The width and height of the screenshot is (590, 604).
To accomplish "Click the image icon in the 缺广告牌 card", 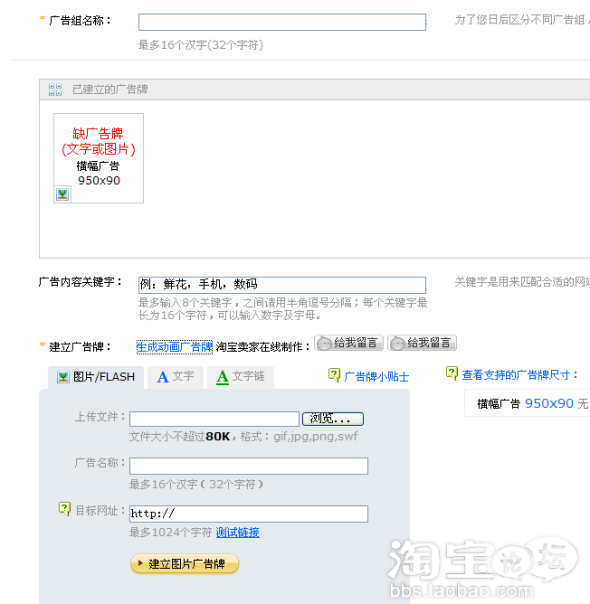I will coord(62,194).
